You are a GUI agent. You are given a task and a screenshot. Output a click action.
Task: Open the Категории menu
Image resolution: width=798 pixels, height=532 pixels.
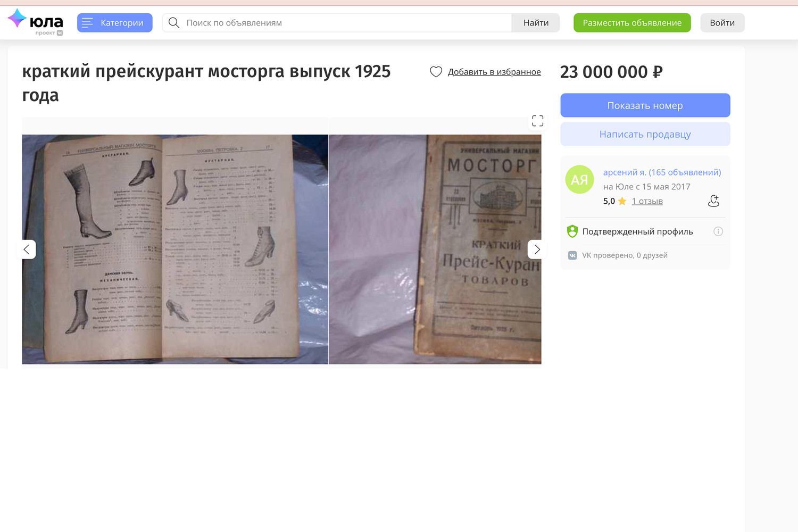pyautogui.click(x=115, y=23)
